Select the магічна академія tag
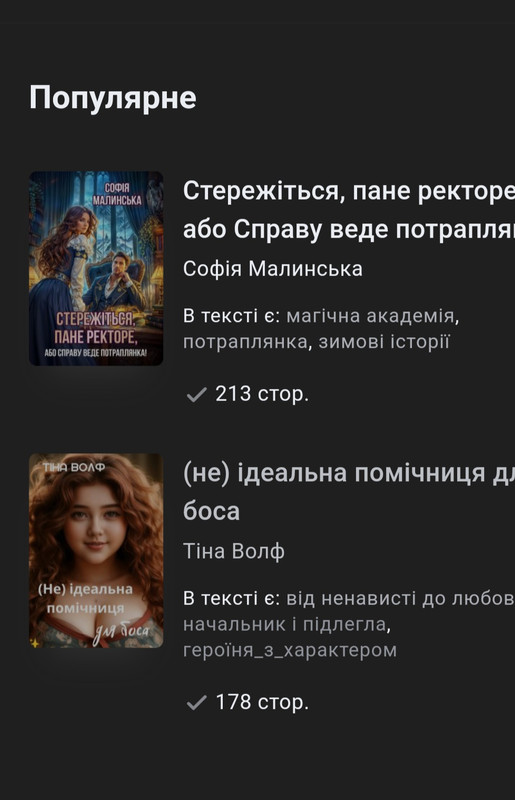Viewport: 515px width, 800px height. tap(370, 316)
